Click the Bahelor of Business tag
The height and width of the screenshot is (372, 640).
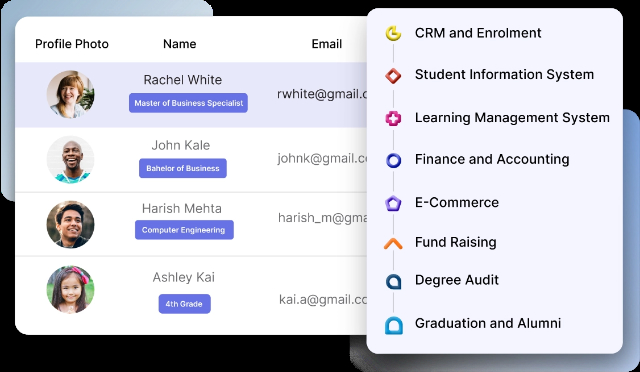(183, 168)
